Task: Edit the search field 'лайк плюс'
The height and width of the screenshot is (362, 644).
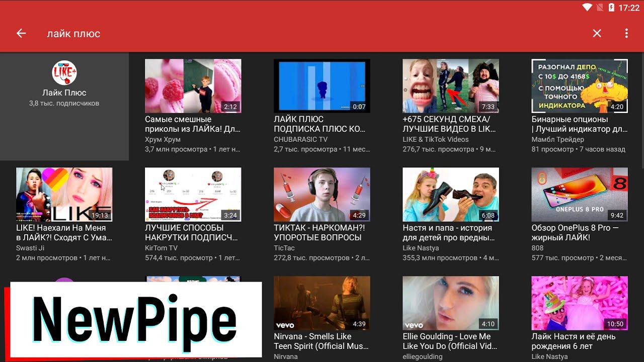Action: [73, 33]
